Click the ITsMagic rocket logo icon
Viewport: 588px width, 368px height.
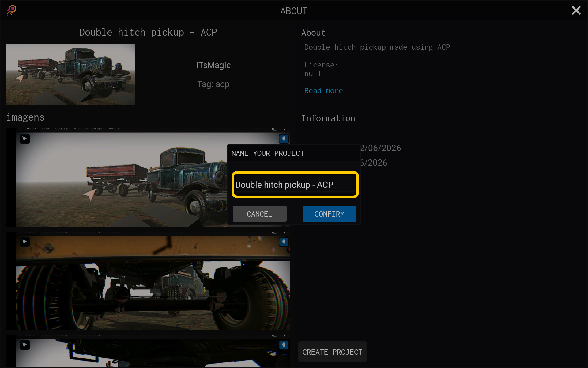click(12, 10)
